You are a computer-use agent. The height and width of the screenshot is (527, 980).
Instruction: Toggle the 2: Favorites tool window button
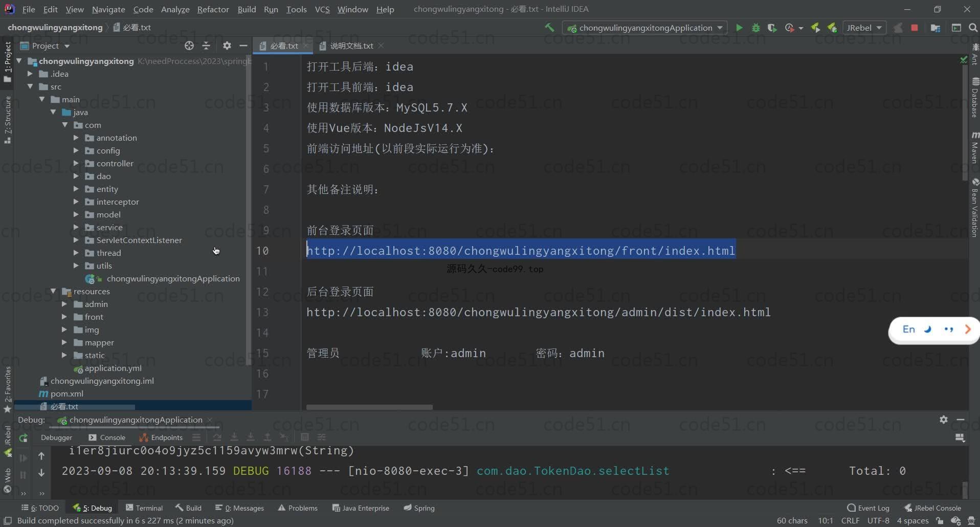[x=8, y=389]
